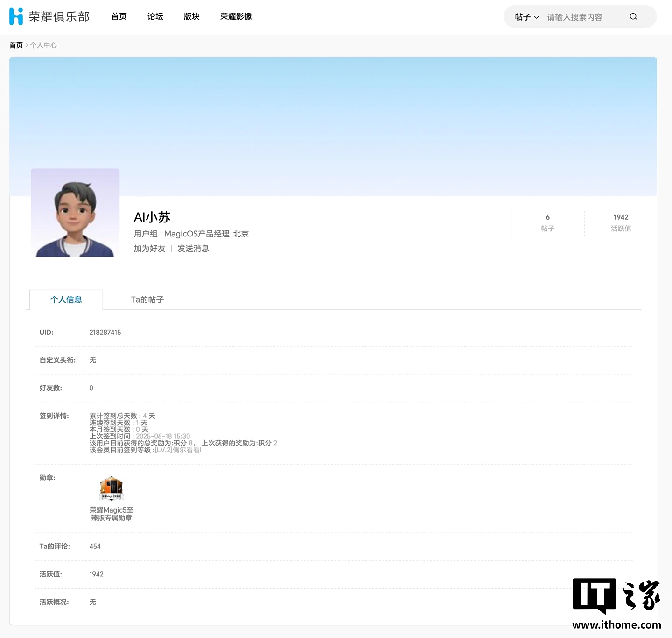Viewport: 672px width, 638px height.
Task: Focus the 请输入搜索内容 search field
Action: pyautogui.click(x=586, y=17)
